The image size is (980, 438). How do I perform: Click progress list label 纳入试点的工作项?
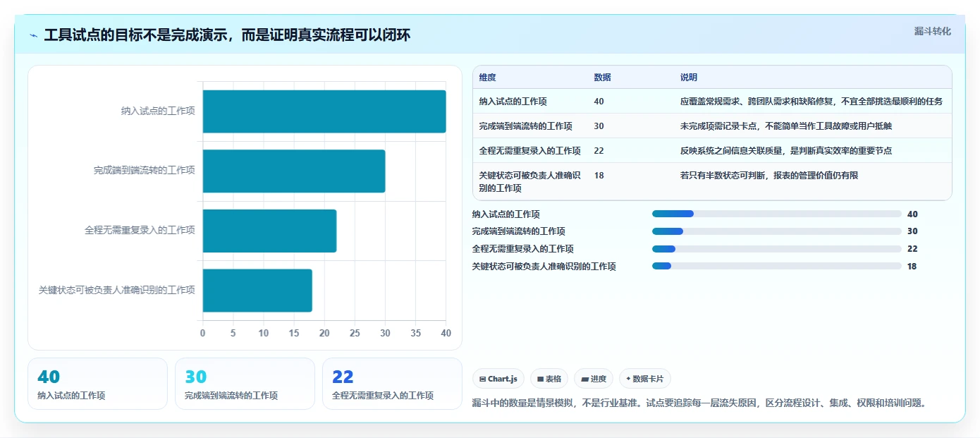coord(506,214)
